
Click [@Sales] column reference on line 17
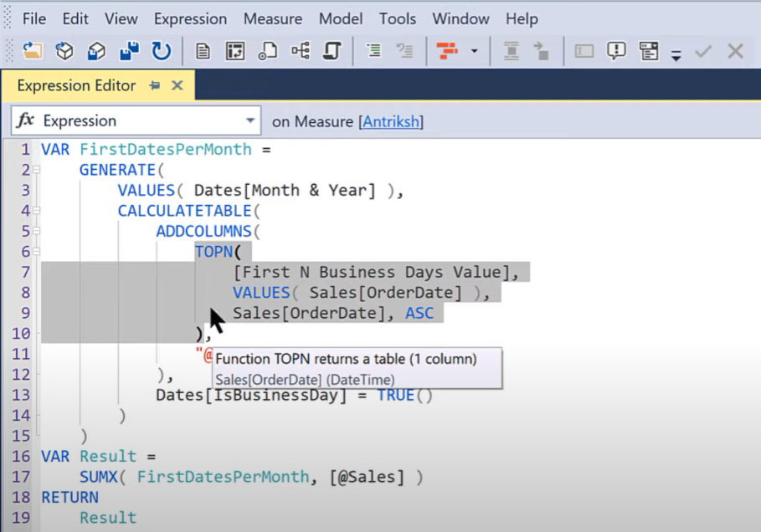[x=367, y=477]
